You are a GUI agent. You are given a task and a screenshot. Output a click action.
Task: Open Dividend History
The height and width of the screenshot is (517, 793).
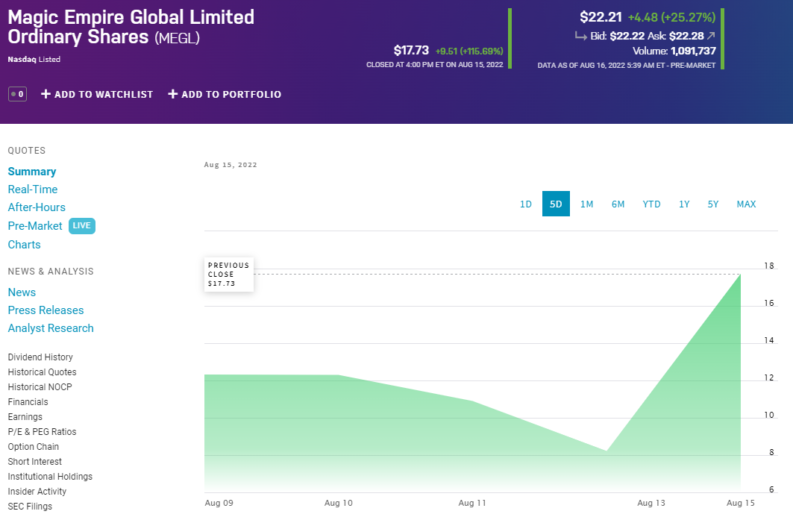coord(40,357)
